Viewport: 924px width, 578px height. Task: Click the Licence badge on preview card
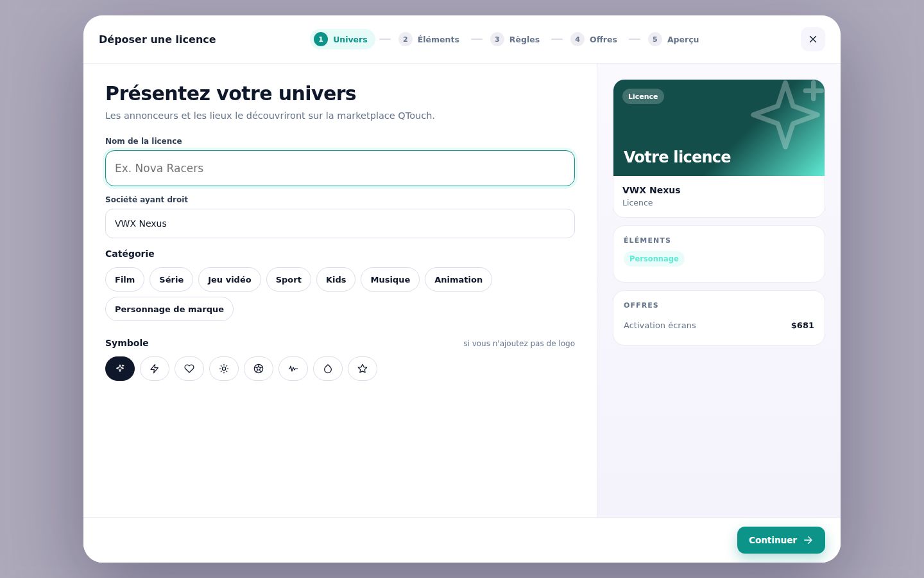point(643,96)
